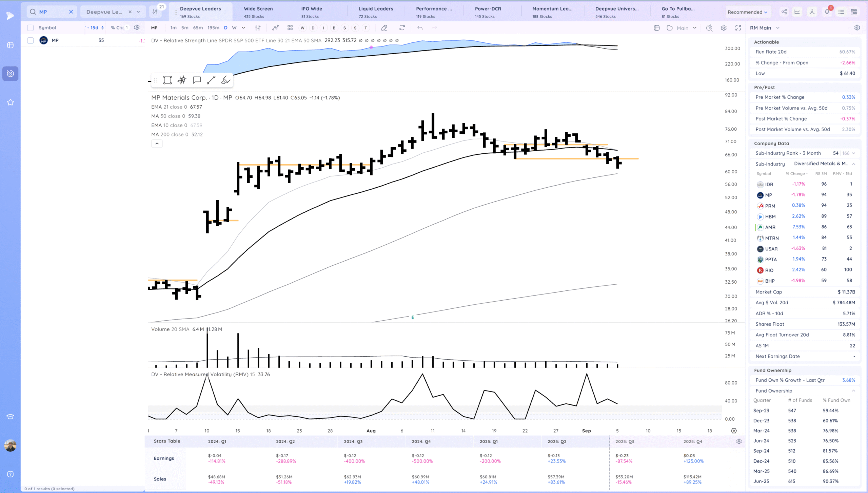Image resolution: width=868 pixels, height=493 pixels.
Task: Open the Deepvue Le... watchlist dropdown
Action: pos(138,12)
